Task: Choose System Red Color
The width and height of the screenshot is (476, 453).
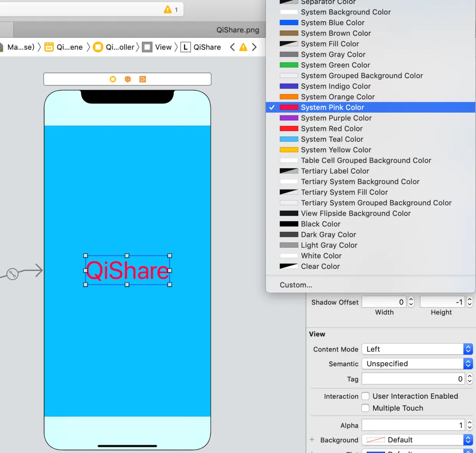Action: click(x=371, y=129)
